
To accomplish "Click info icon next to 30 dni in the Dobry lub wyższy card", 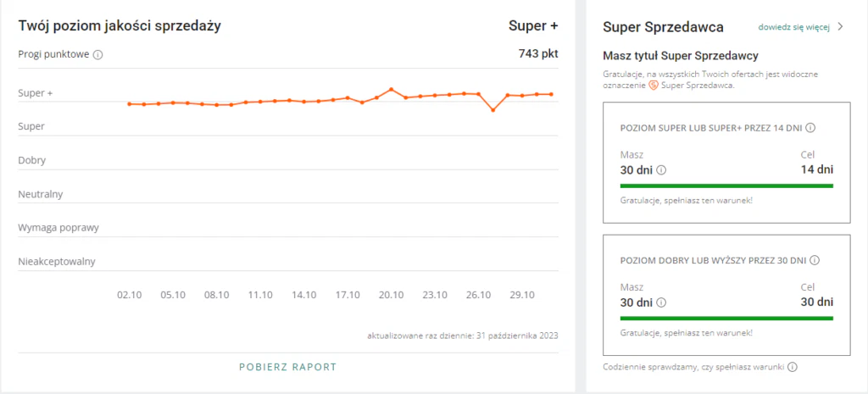I will click(x=661, y=302).
